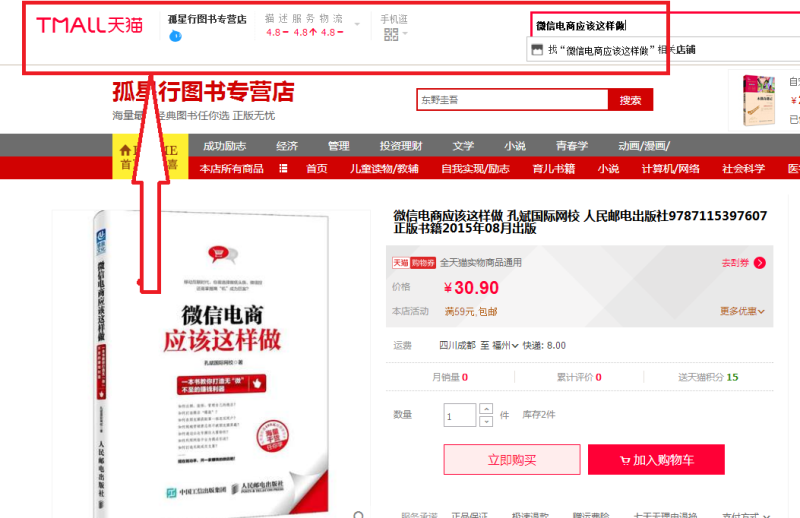
Task: Click the store icon in search suggestion
Action: (537, 49)
